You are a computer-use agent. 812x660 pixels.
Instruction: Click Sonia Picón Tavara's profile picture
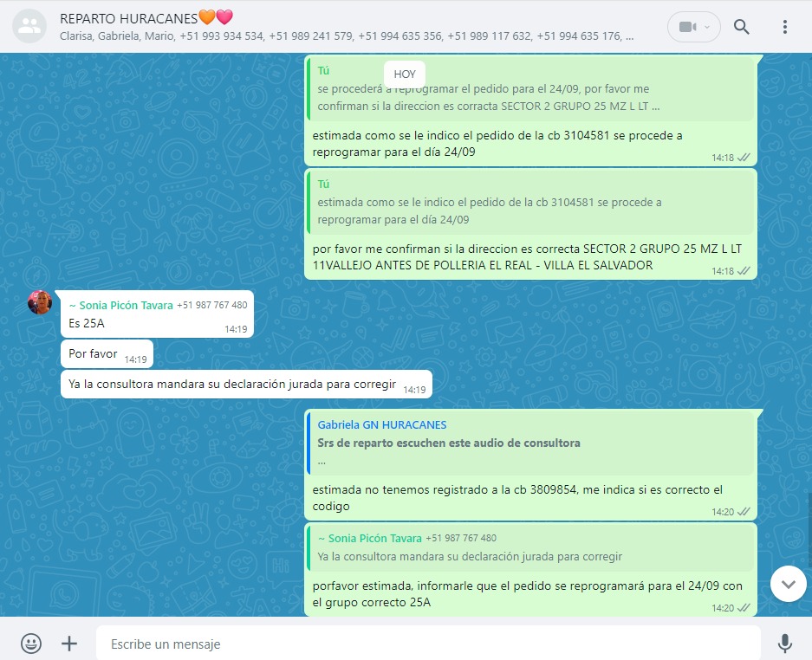pos(40,302)
